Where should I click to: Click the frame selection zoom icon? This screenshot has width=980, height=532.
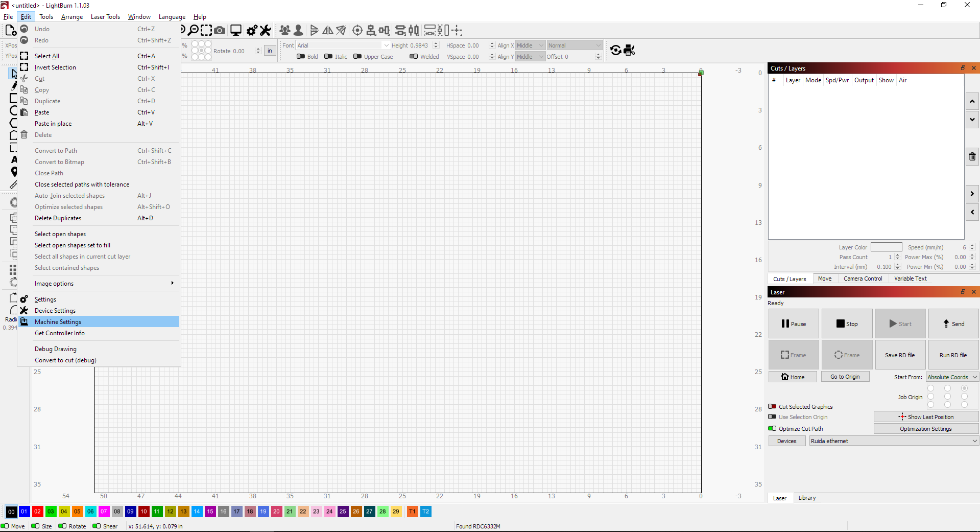(206, 31)
